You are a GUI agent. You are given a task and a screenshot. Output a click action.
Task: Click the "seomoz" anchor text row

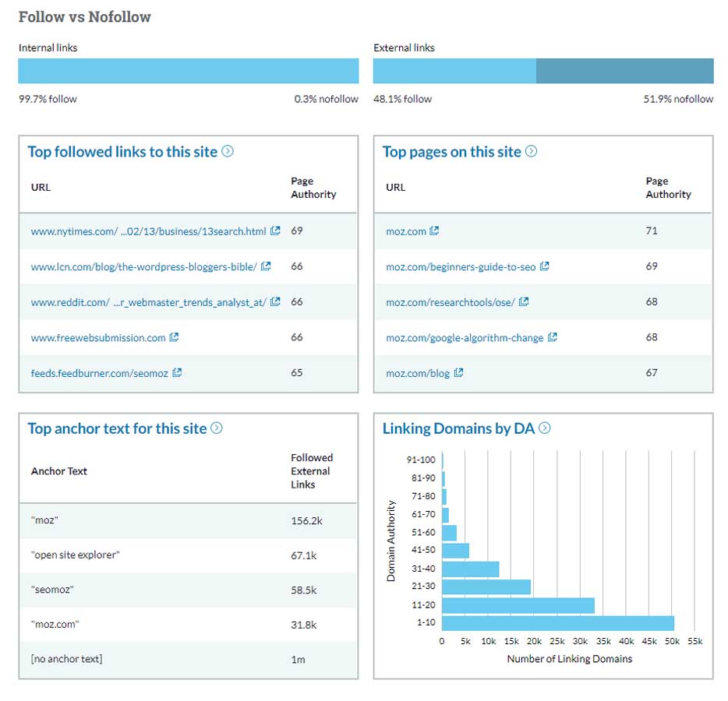click(188, 590)
